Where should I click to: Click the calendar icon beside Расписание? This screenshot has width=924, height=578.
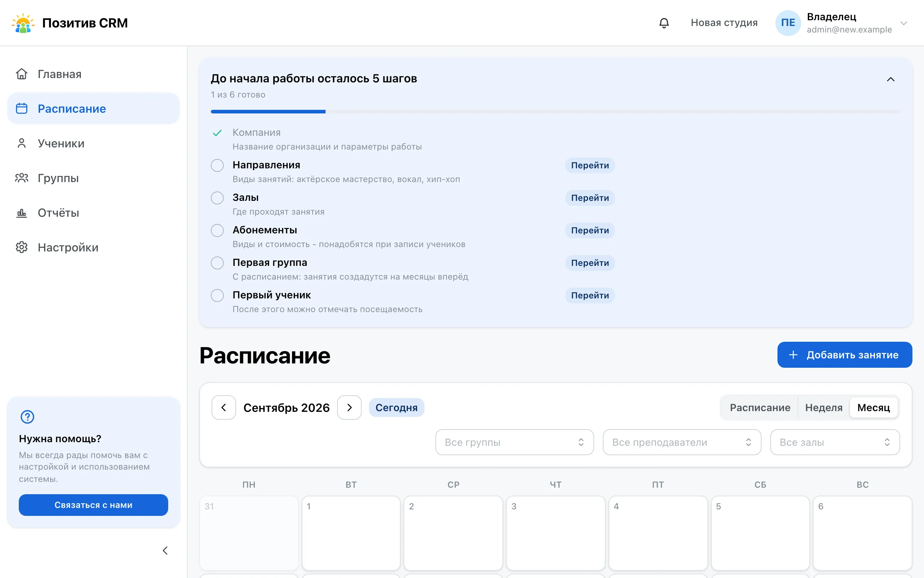click(22, 109)
